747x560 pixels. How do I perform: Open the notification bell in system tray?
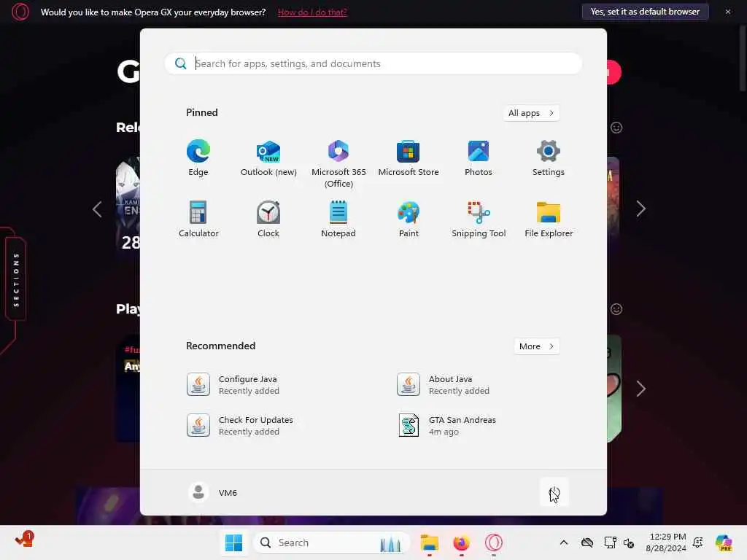click(x=698, y=542)
